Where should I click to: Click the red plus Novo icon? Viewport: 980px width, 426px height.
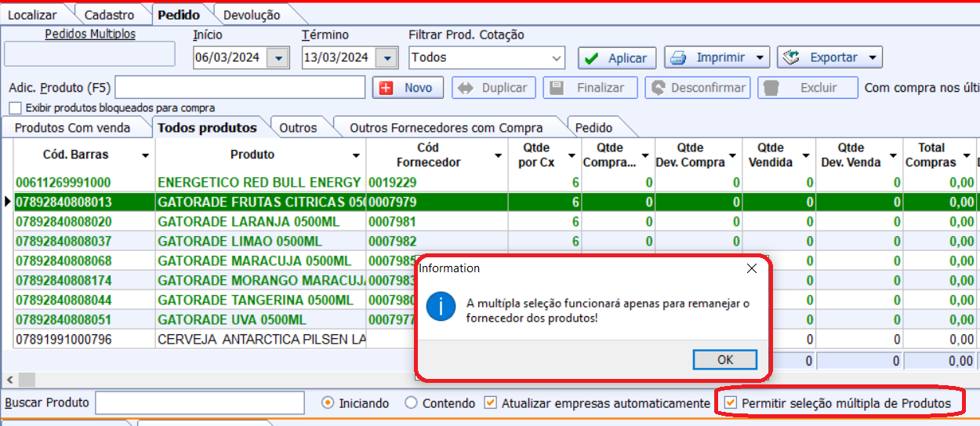pyautogui.click(x=386, y=88)
